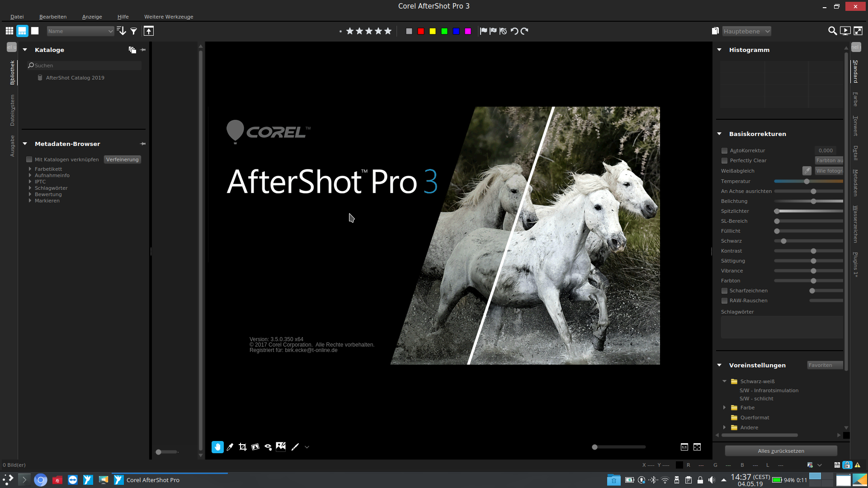Switch to thumbnail grid view
The image size is (868, 488).
pyautogui.click(x=9, y=31)
